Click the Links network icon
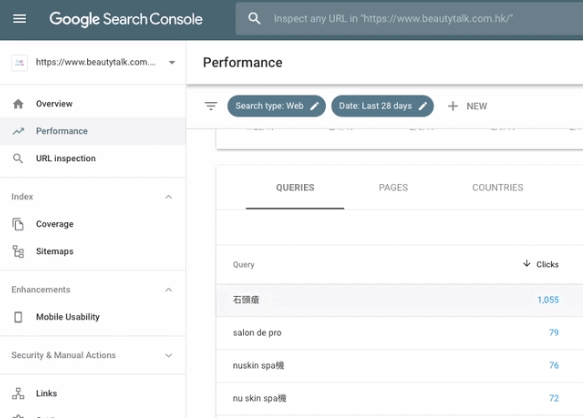This screenshot has width=583, height=418. tap(18, 393)
